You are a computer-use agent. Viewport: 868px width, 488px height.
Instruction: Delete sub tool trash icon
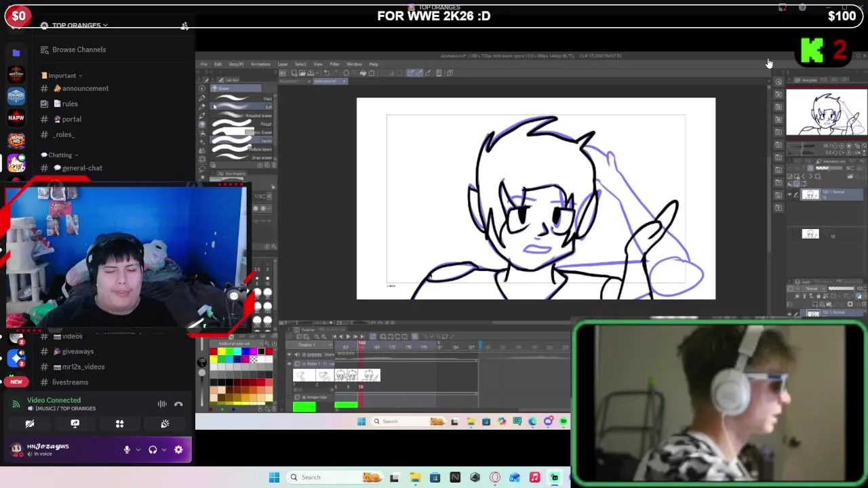273,165
